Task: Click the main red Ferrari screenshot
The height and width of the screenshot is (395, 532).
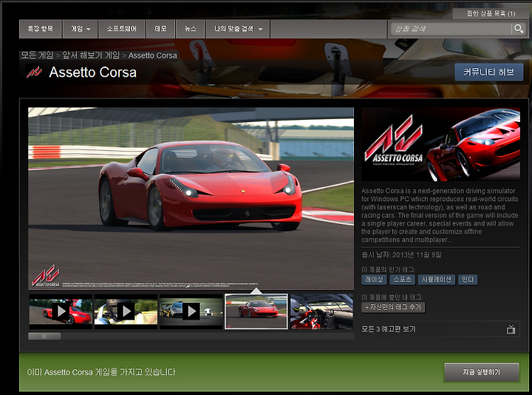Action: [191, 199]
